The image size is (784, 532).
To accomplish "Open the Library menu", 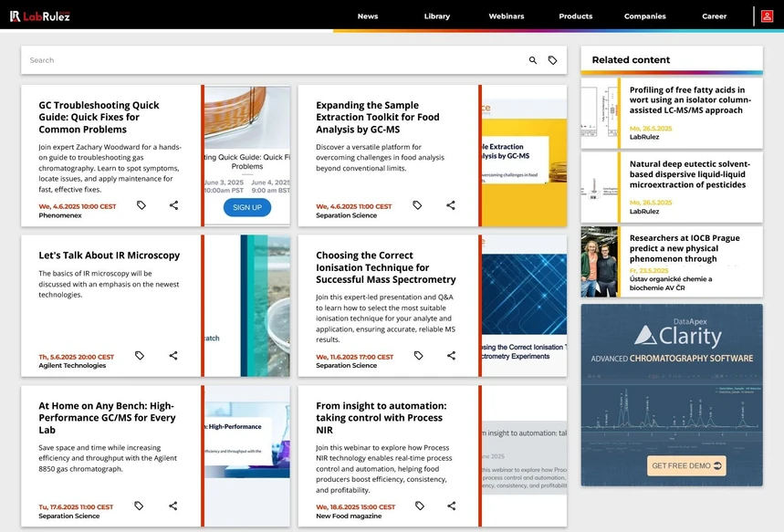I will pyautogui.click(x=437, y=16).
